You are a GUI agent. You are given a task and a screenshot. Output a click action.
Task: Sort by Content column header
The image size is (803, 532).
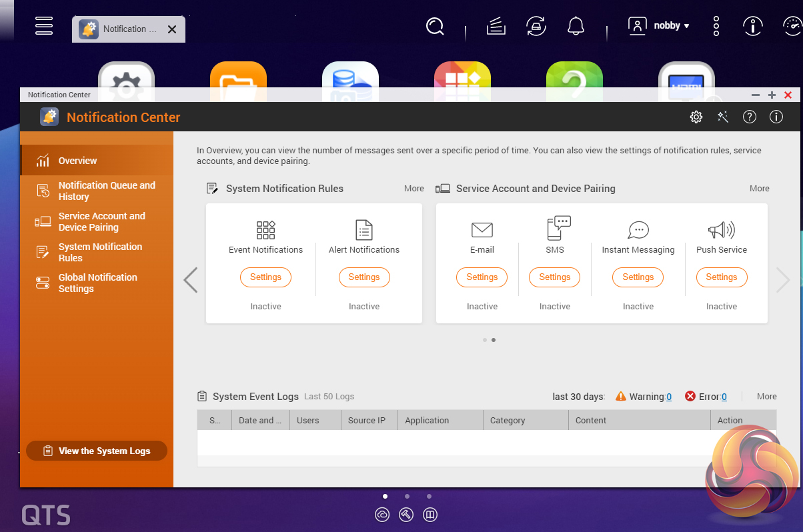(640, 421)
